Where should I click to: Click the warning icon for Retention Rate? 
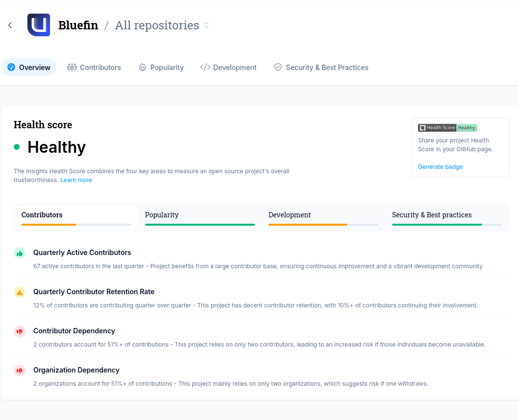20,292
